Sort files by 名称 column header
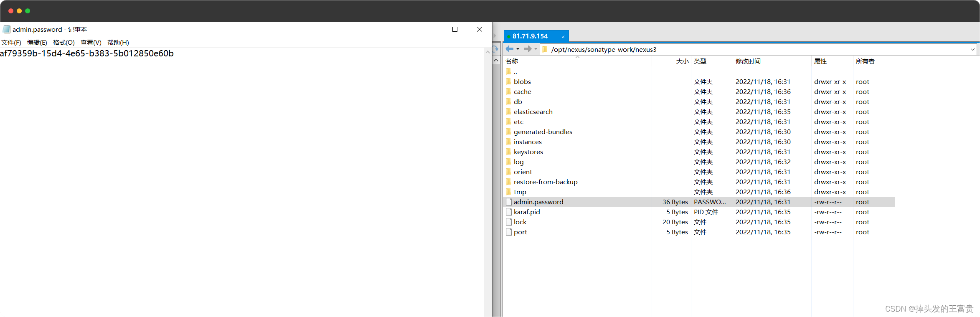This screenshot has height=317, width=980. (577, 61)
